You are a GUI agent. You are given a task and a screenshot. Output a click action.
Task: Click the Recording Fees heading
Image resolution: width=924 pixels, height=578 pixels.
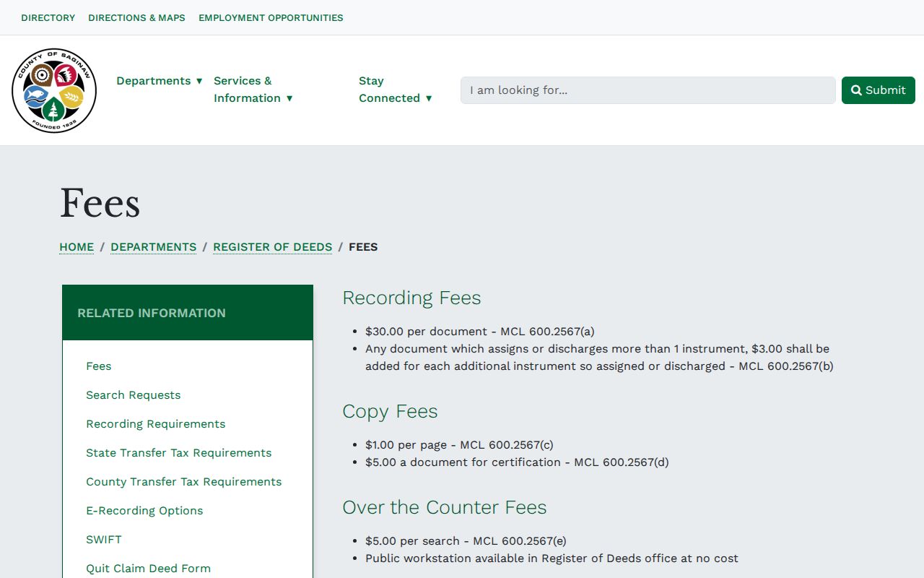coord(411,298)
